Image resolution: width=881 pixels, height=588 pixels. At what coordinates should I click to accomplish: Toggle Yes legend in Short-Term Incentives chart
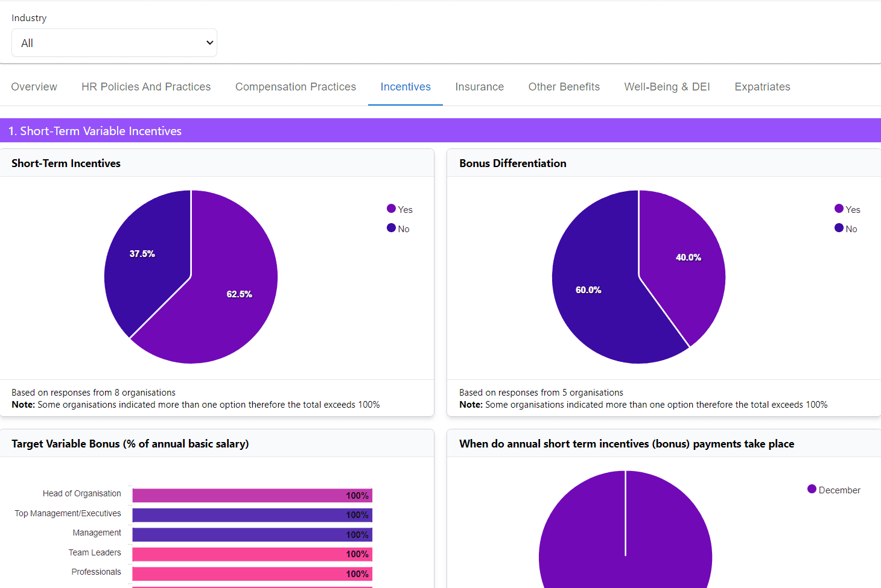click(399, 209)
